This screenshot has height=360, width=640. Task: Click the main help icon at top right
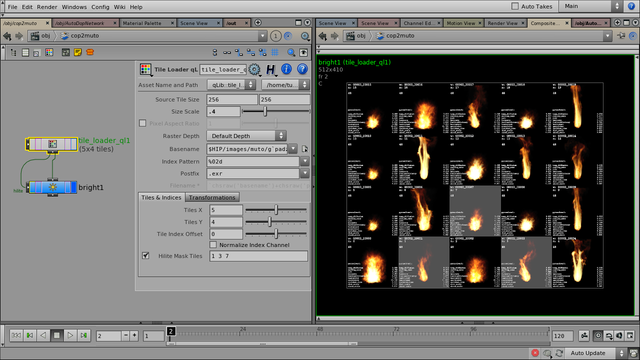pos(631,6)
